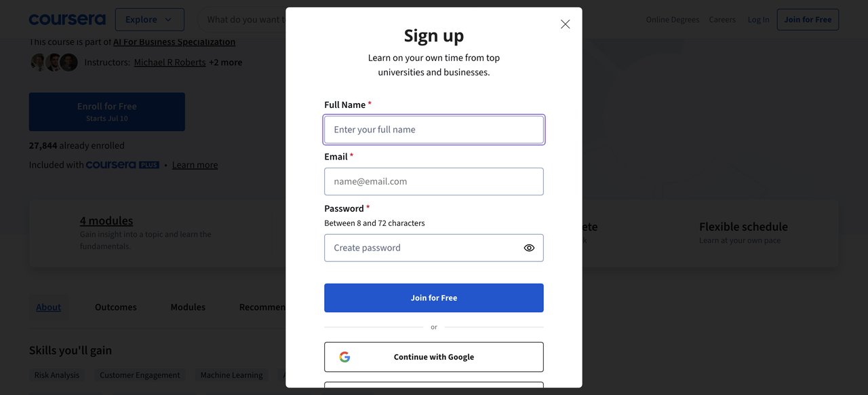Click the Coursera logo
Viewport: 868px width, 395px height.
[67, 20]
